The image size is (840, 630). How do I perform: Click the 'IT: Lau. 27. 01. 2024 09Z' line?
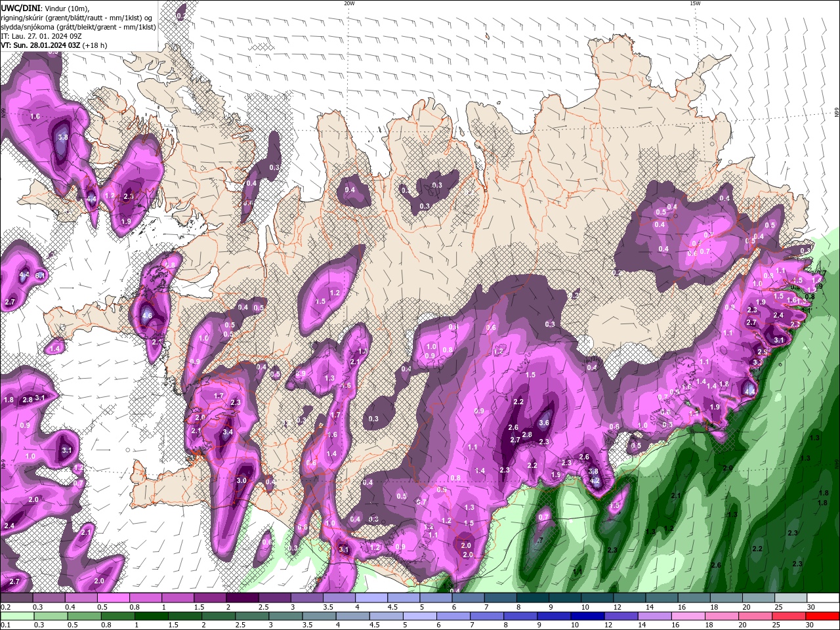[x=41, y=36]
